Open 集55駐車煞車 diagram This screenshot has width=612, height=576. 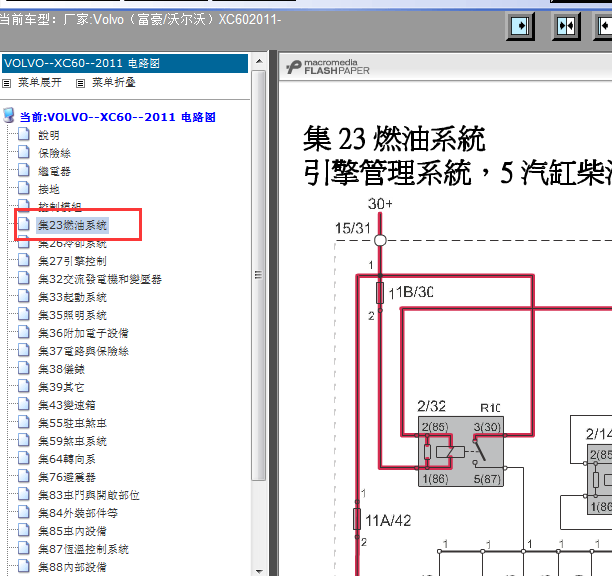(72, 423)
